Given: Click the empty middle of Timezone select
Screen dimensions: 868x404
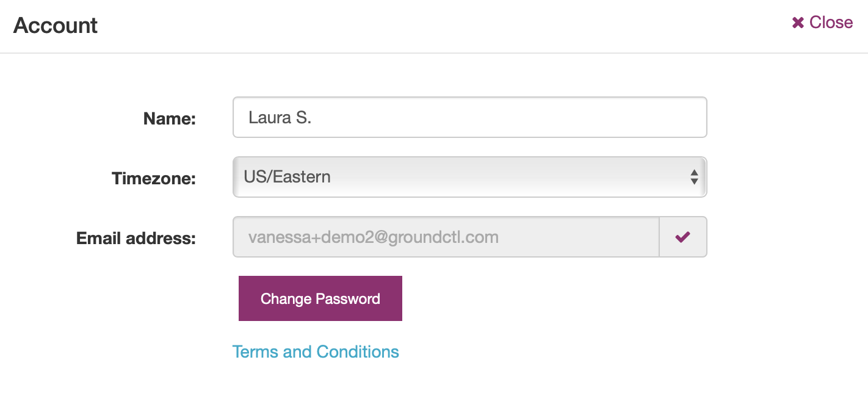Looking at the screenshot, I should [488, 177].
